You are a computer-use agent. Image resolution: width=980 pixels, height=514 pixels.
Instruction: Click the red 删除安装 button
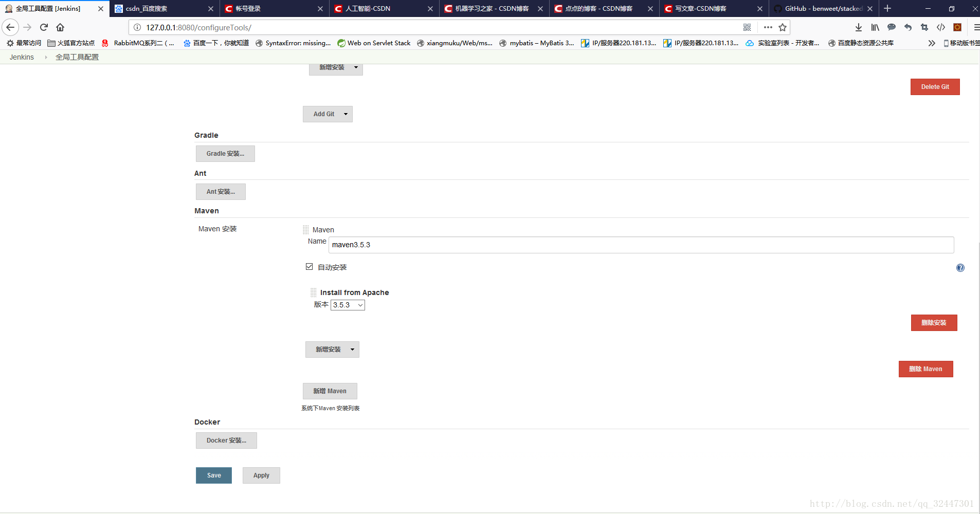coord(934,323)
